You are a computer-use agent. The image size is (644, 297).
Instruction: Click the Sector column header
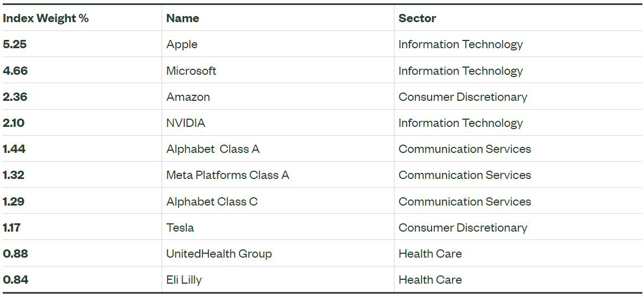click(x=417, y=18)
